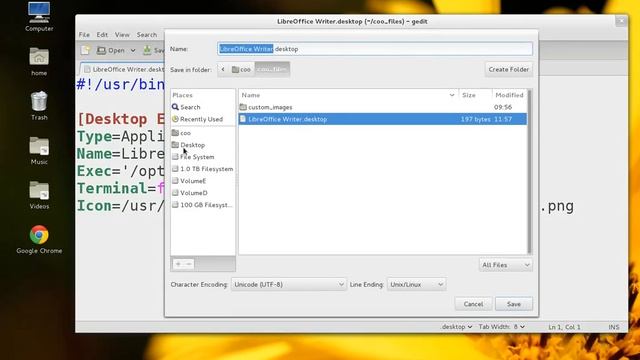Screen dimensions: 640x360
Task: Click into the file Name field
Action: pos(375,49)
